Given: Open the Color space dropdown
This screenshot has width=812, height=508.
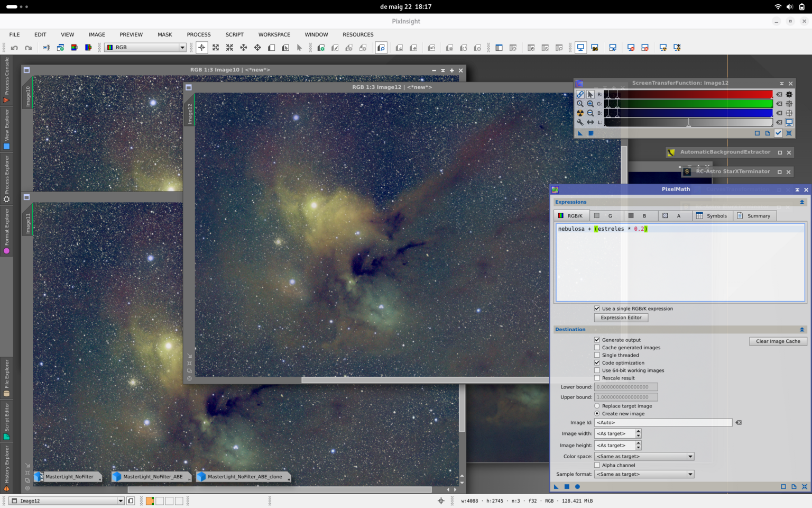Looking at the screenshot, I should [644, 456].
